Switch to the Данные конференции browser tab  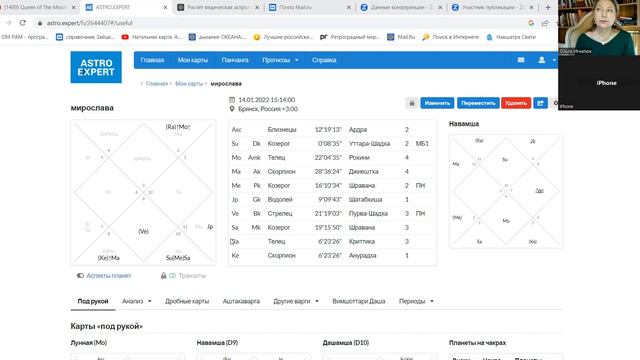402,7
